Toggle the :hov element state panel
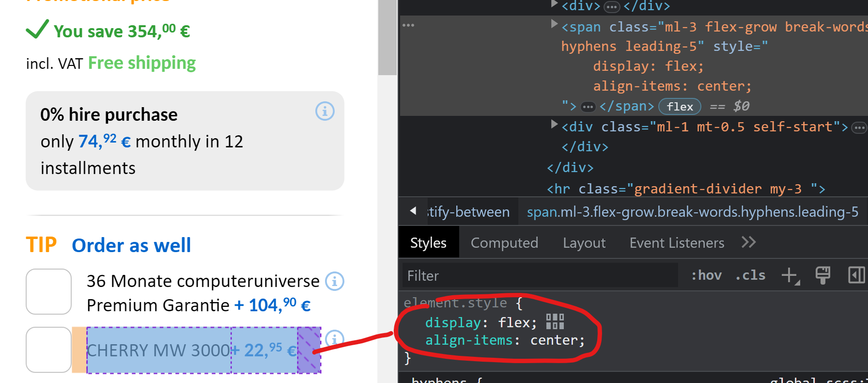This screenshot has width=868, height=383. [x=706, y=275]
